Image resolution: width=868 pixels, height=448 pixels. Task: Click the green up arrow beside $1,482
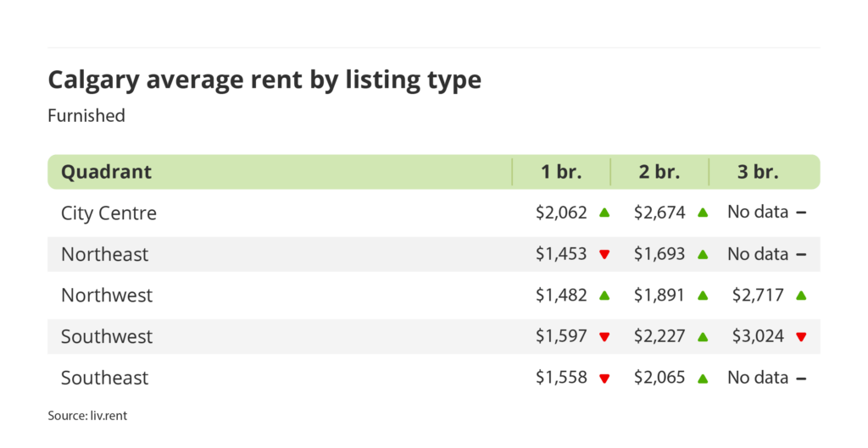pyautogui.click(x=604, y=295)
